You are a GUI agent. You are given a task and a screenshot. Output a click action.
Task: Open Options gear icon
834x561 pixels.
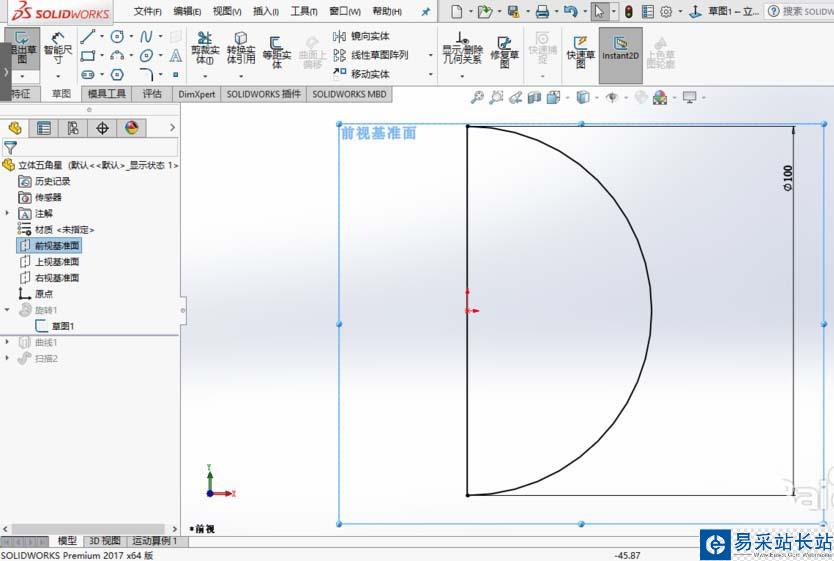(x=666, y=11)
